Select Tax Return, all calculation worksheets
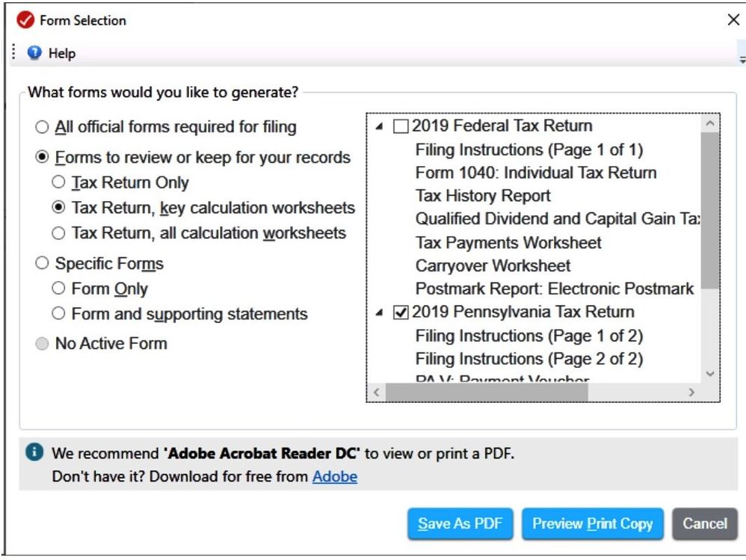The image size is (746, 560). (x=58, y=233)
